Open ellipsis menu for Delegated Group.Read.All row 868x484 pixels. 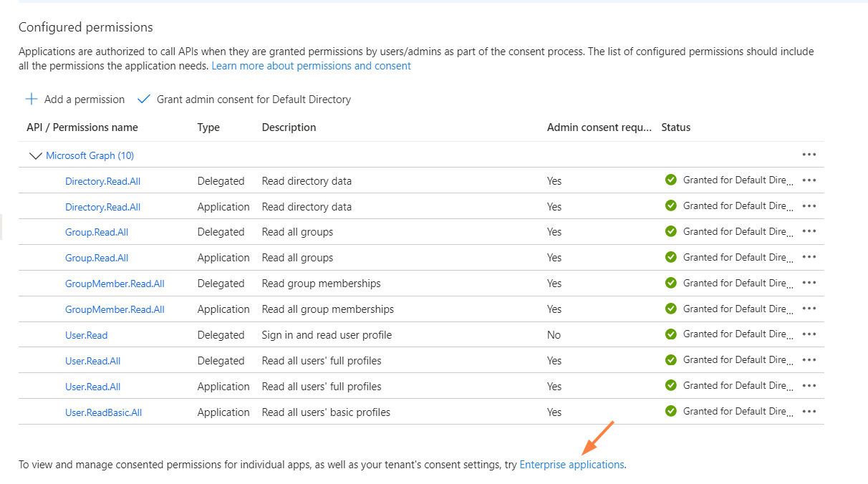(x=809, y=232)
